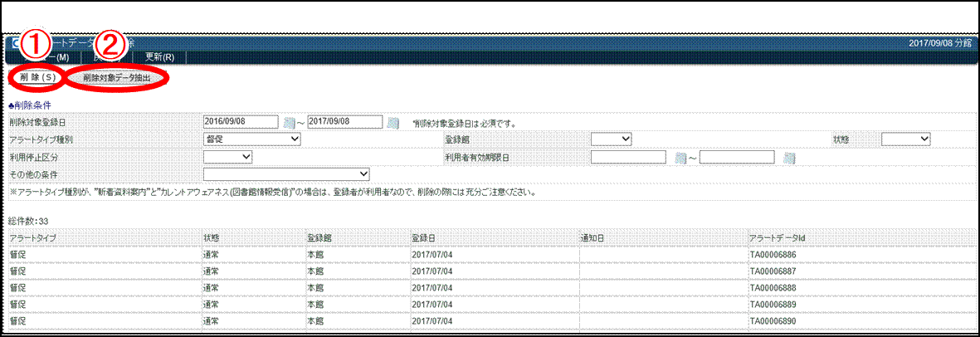Open calendar for end date 2017/09/08

[393, 123]
